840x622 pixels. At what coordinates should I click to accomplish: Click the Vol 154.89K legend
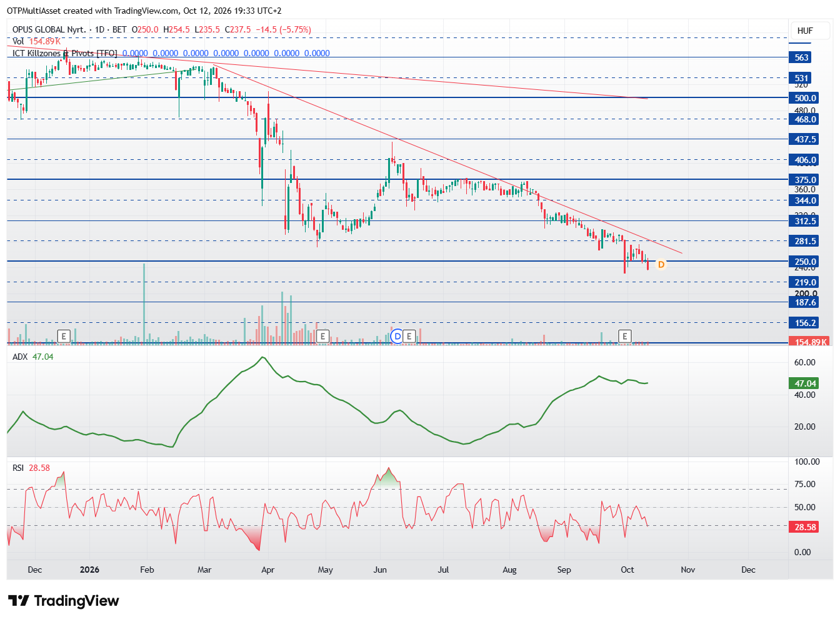[x=37, y=41]
